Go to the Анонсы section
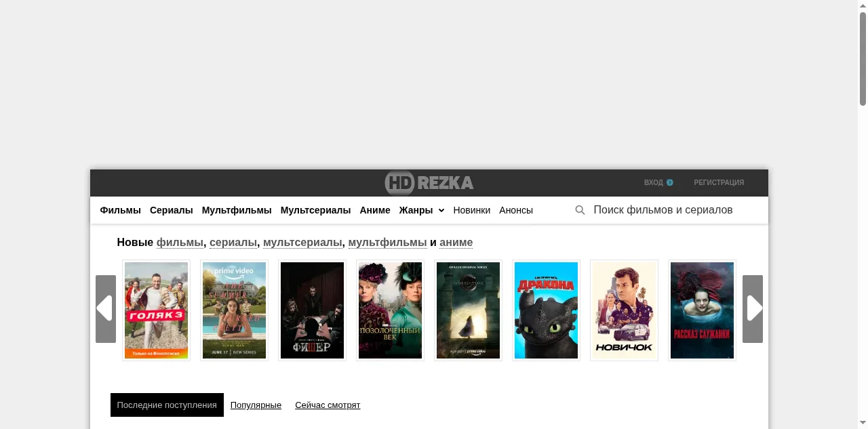This screenshot has width=868, height=429. 516,210
